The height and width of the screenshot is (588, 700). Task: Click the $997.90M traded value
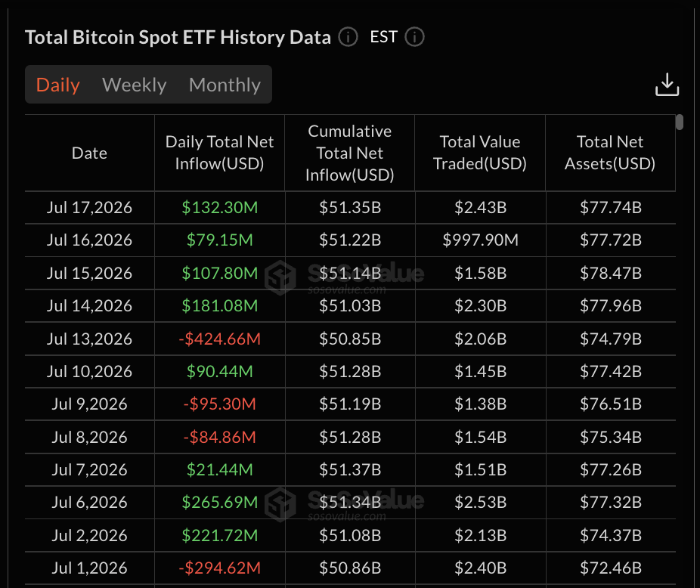[480, 240]
